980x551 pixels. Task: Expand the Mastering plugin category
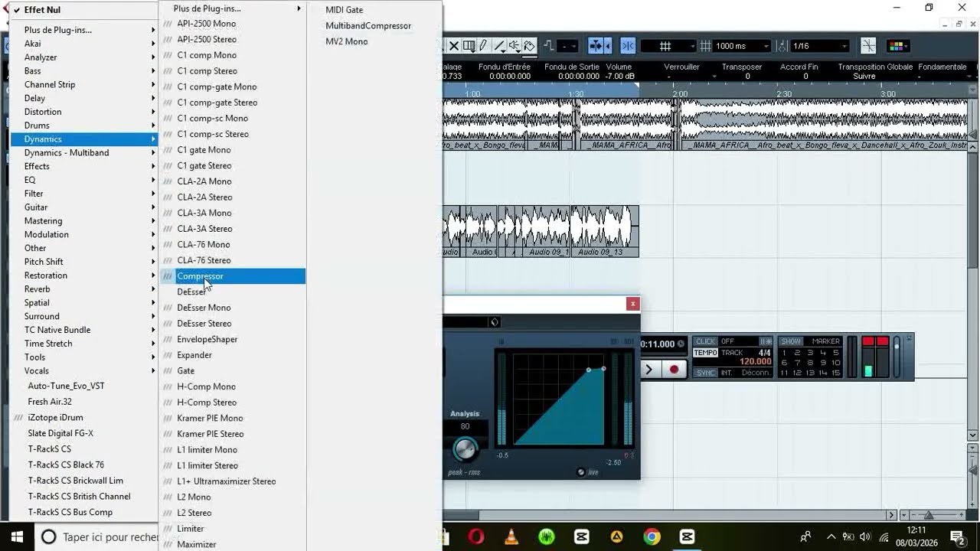click(84, 221)
